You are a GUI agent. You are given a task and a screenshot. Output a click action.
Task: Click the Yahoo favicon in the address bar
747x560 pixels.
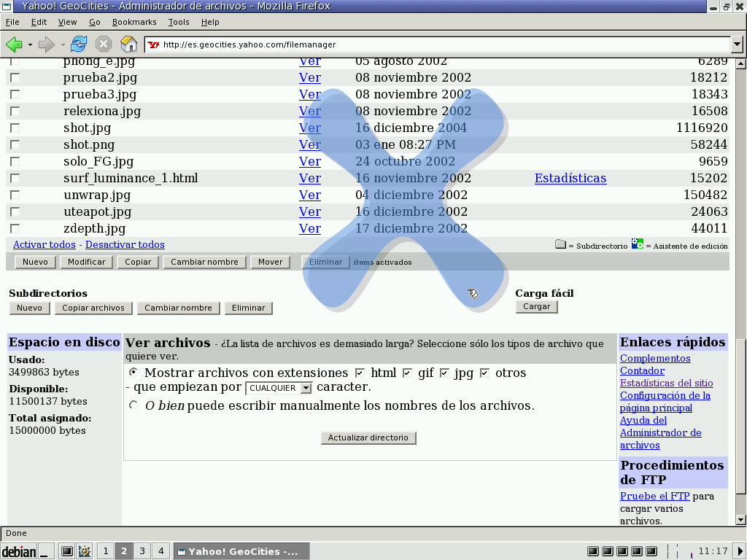[x=153, y=44]
